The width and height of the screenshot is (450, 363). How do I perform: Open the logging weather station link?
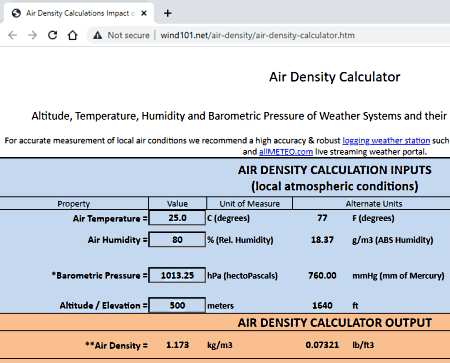pos(386,141)
